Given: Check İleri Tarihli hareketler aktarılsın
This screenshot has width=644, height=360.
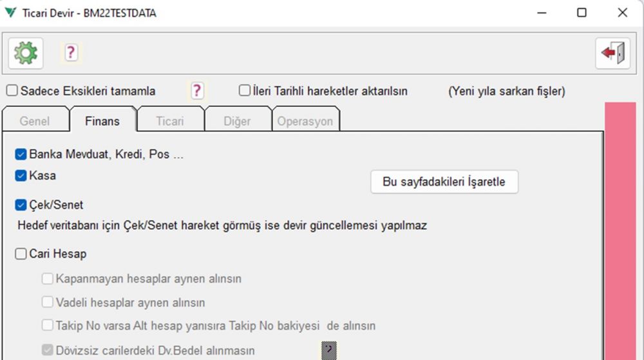Looking at the screenshot, I should (x=245, y=91).
